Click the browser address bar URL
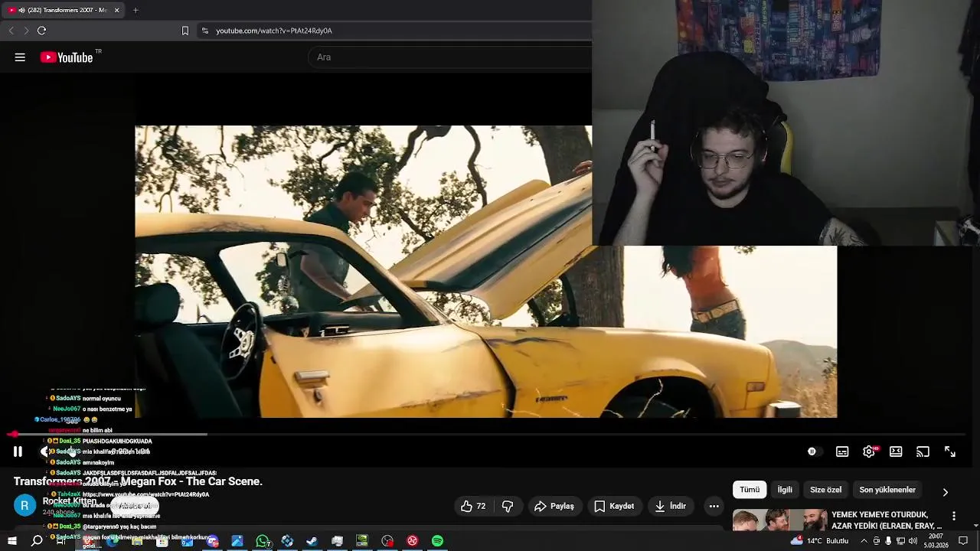Image resolution: width=980 pixels, height=551 pixels. coord(274,31)
